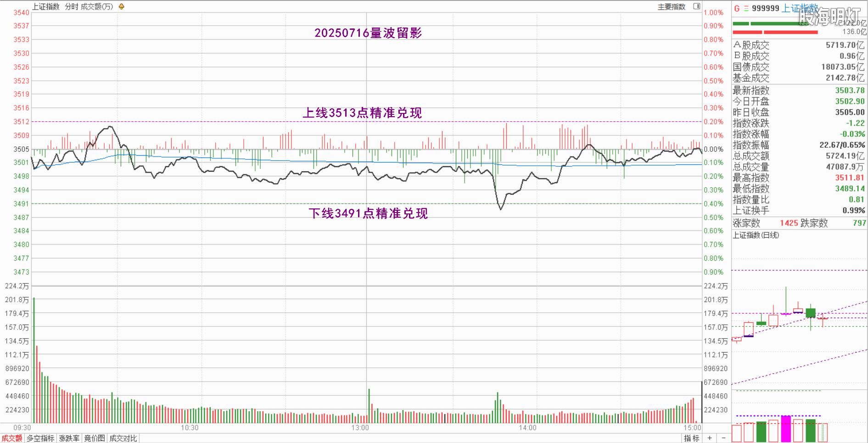Click the 最新指数 value 3503.78
This screenshot has width=868, height=443.
(x=850, y=90)
